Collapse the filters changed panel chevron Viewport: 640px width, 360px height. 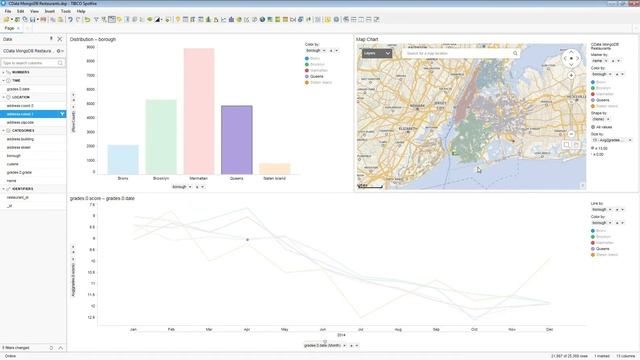coord(60,348)
